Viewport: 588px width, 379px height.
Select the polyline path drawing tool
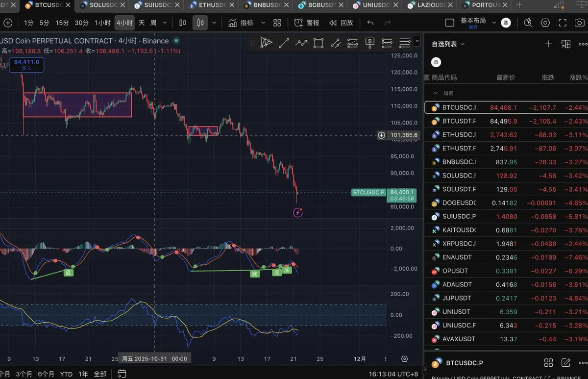301,43
